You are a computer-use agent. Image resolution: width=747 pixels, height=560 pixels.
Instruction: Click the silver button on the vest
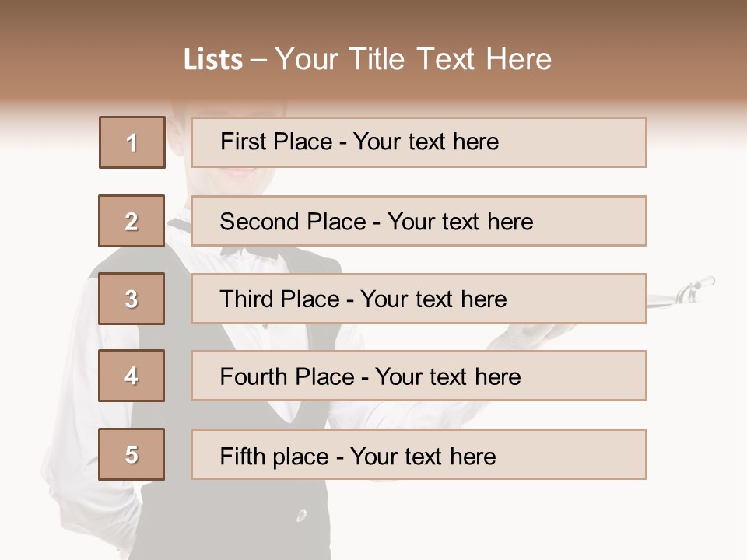[300, 514]
